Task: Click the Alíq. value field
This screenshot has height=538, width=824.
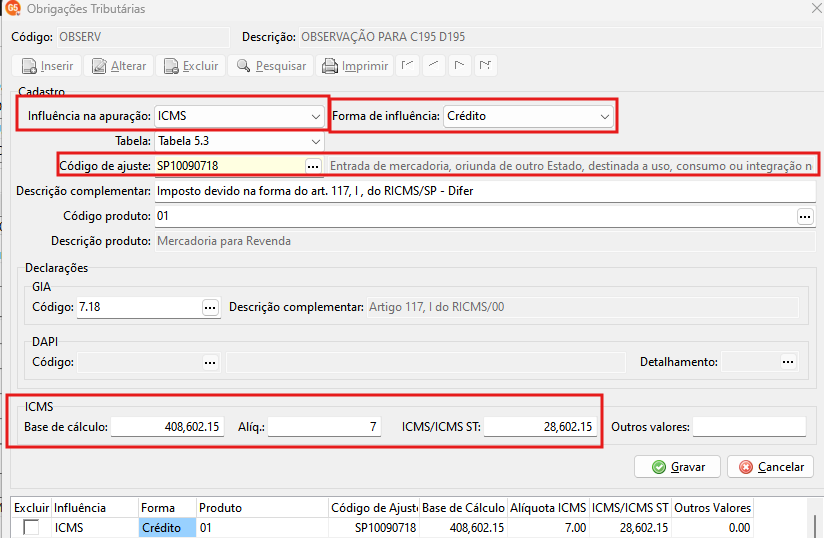Action: 324,427
